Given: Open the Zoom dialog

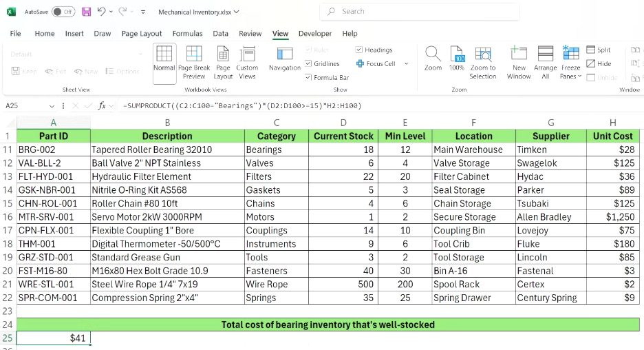Looking at the screenshot, I should point(433,59).
